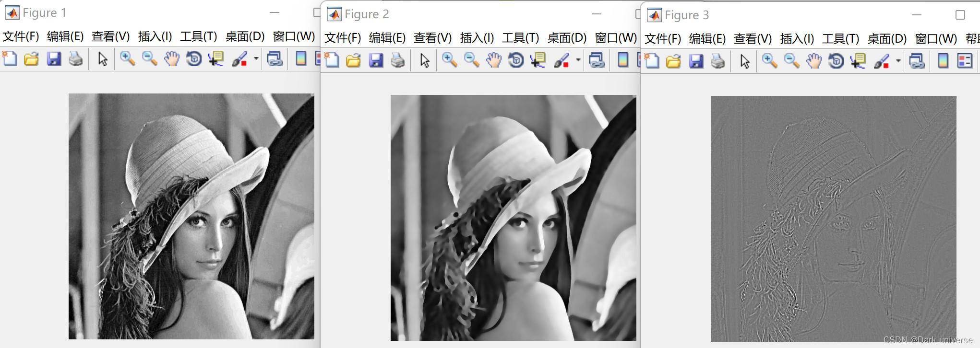
Task: Insert a colorbar in Figure 2
Action: click(623, 60)
